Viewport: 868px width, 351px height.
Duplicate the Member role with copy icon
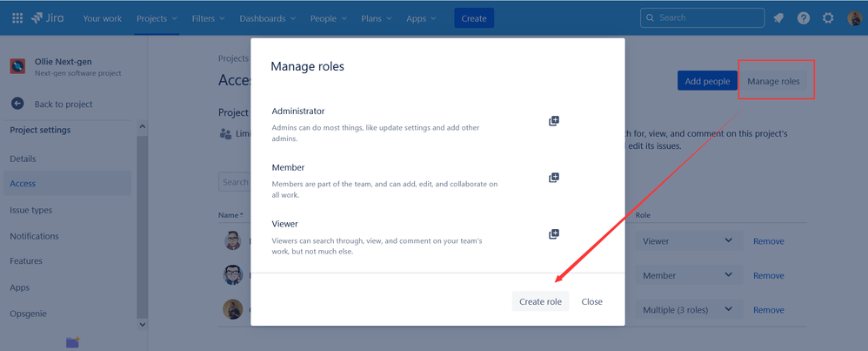553,178
